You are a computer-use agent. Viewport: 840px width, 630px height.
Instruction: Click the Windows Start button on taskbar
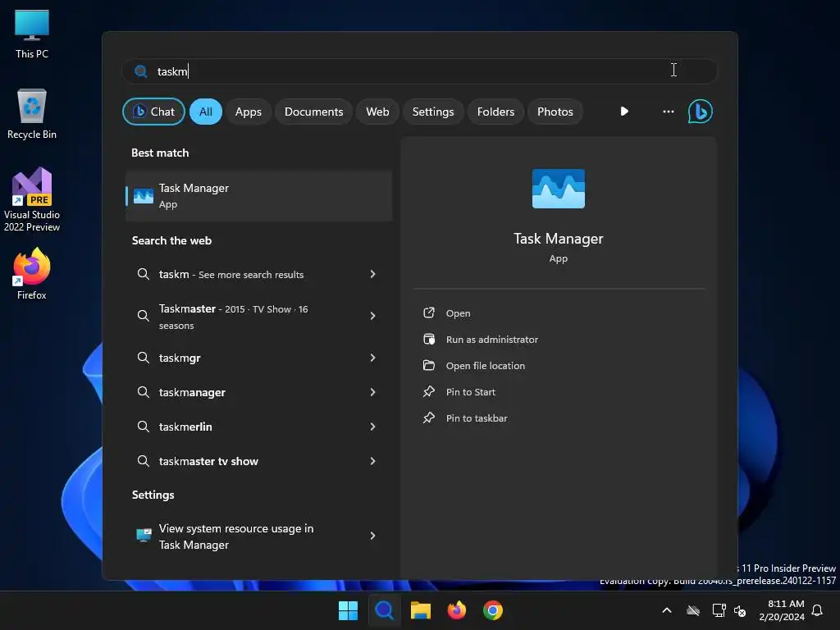click(x=348, y=610)
